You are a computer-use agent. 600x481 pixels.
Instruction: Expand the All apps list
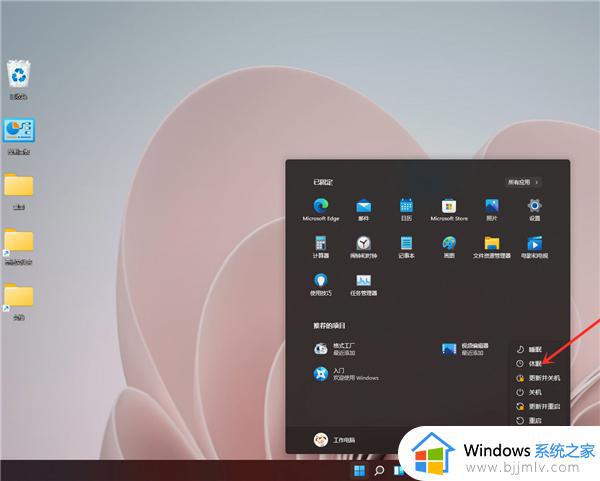pos(523,183)
